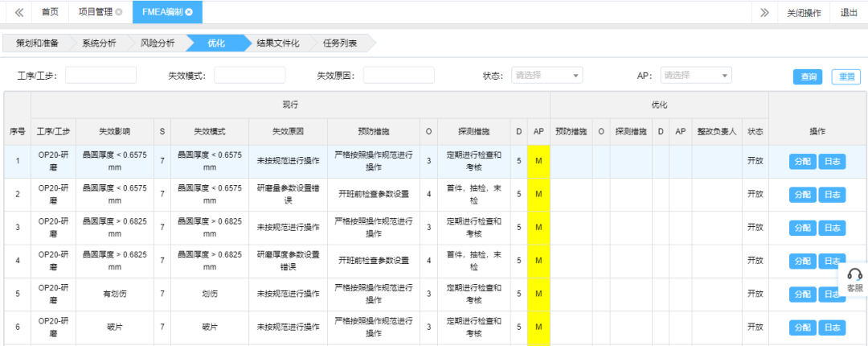Click the 失效模式 search input box
The width and height of the screenshot is (868, 346).
(x=249, y=75)
